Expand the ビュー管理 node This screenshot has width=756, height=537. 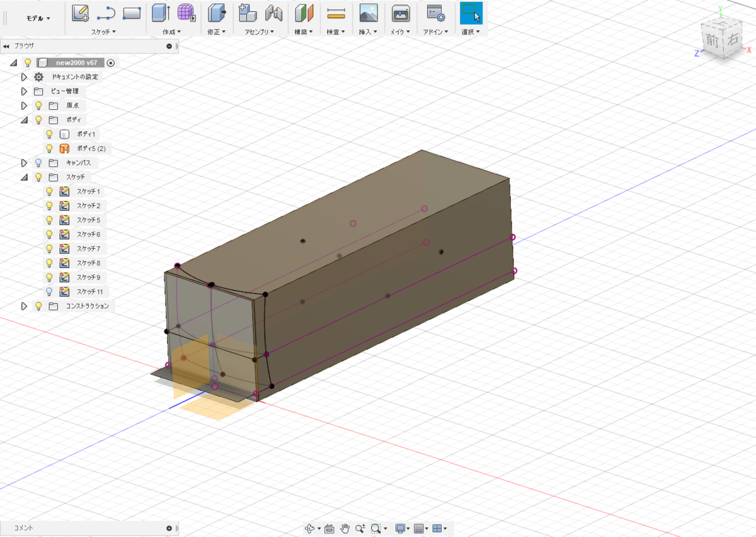(x=25, y=91)
